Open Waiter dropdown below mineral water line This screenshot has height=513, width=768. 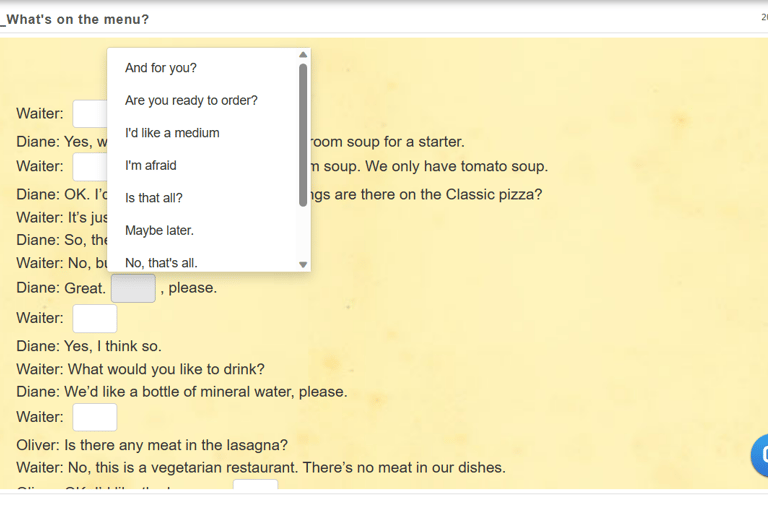(95, 417)
